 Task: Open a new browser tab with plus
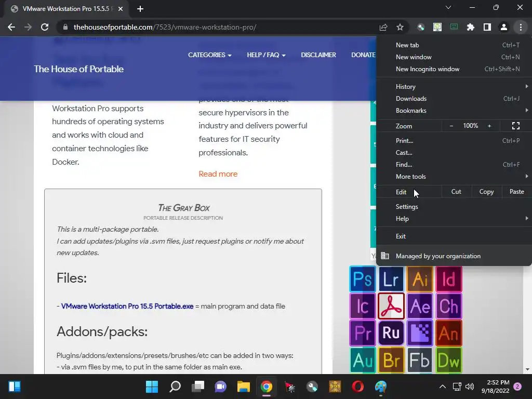140,9
